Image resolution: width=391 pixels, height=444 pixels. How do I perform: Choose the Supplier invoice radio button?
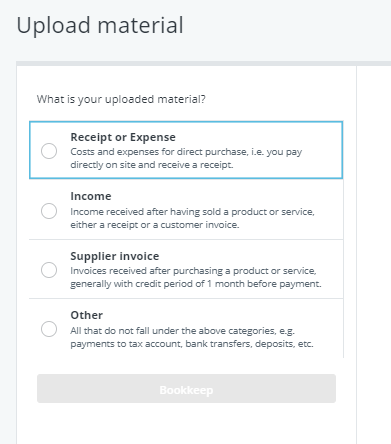[x=49, y=270]
